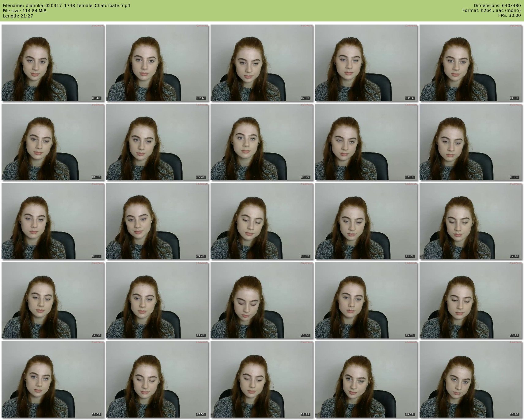Select the frame timestamped 12:10
Image resolution: width=524 pixels, height=420 pixels.
[471, 221]
